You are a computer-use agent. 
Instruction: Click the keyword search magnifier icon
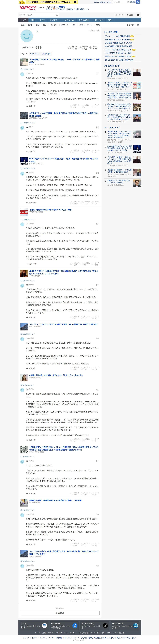pos(57,15)
